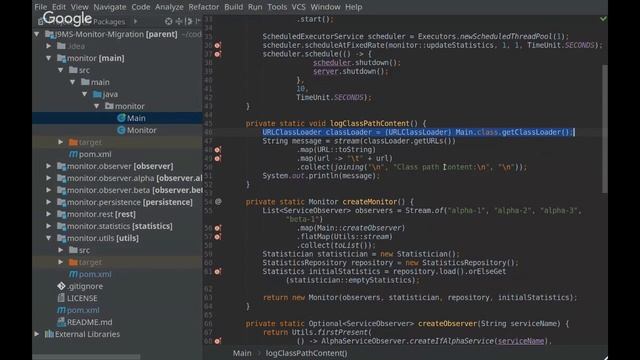
Task: Click lambda gutter icon on line 57
Action: pos(218,237)
